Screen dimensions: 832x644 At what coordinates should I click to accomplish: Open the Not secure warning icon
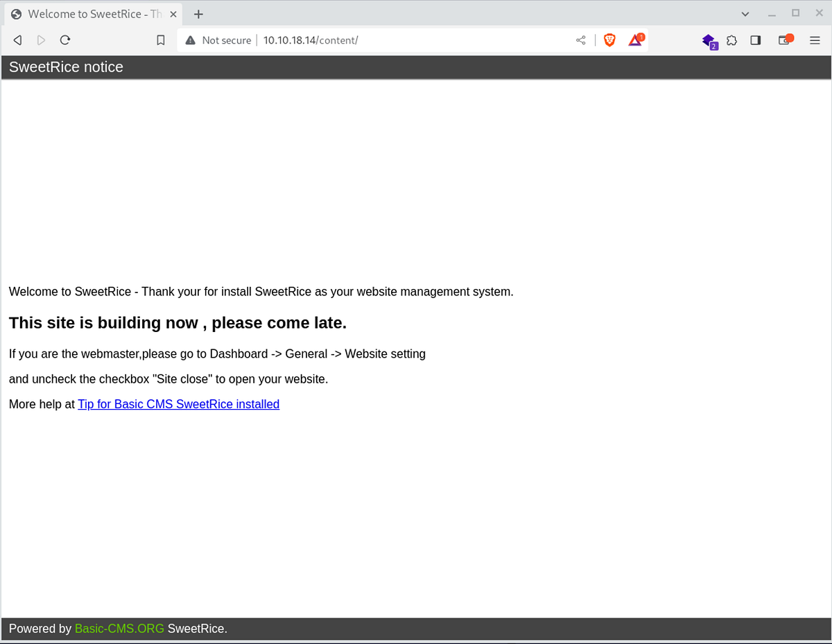coord(191,40)
